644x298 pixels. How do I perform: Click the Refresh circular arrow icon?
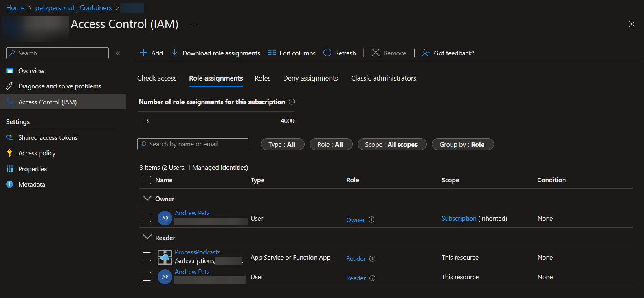(327, 53)
